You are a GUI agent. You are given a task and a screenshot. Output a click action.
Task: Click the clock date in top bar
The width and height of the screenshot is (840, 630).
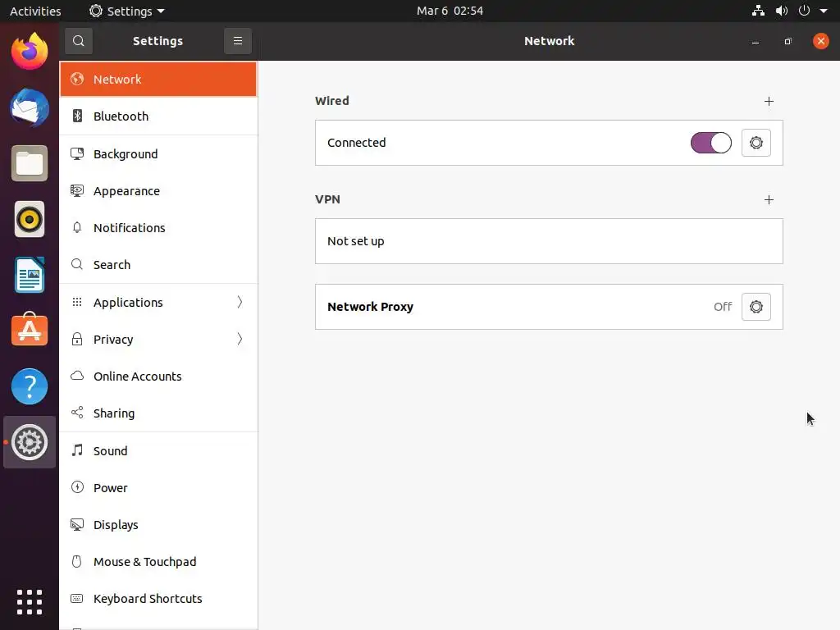[x=450, y=11]
